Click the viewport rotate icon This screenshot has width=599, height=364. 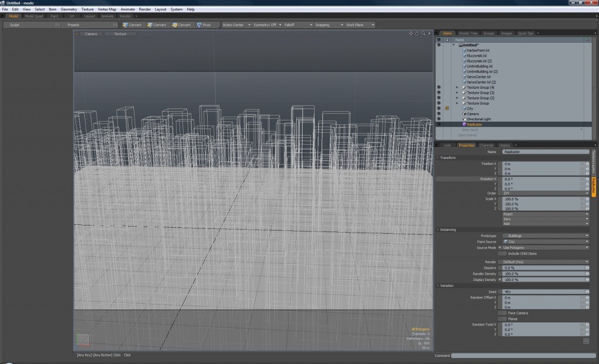pyautogui.click(x=417, y=34)
